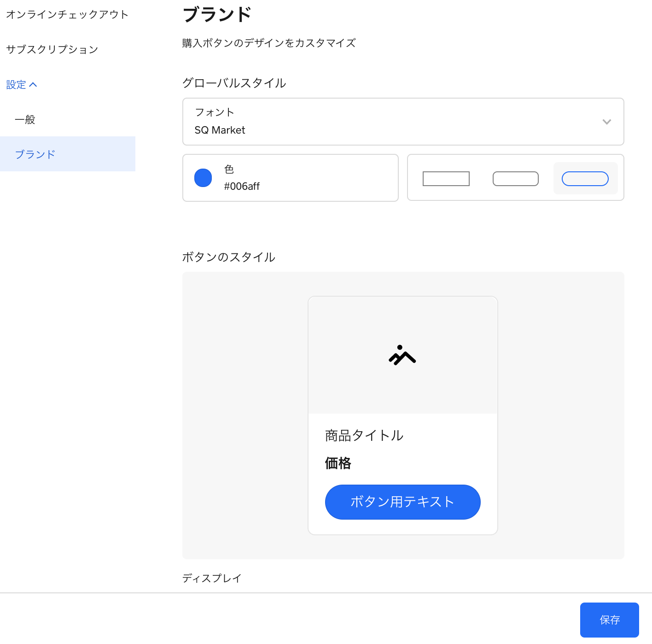
Task: Collapse the 設定 section chevron
Action: tap(33, 85)
